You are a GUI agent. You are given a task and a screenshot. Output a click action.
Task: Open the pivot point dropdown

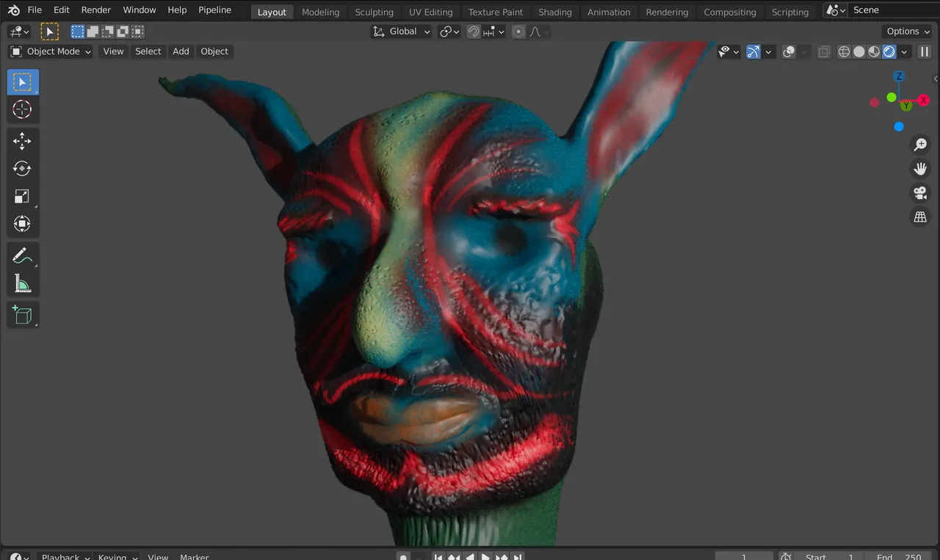click(x=449, y=32)
